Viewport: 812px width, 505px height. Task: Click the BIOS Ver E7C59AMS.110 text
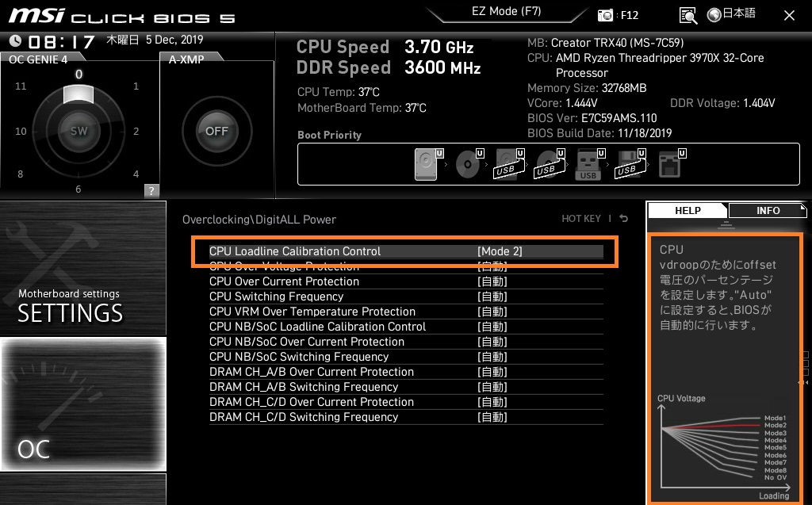(592, 118)
